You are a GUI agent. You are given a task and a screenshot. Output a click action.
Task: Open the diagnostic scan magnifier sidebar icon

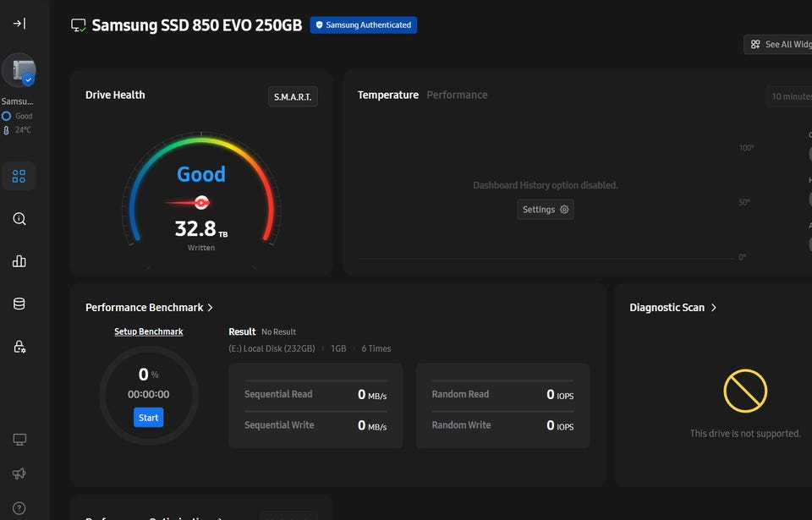click(19, 219)
